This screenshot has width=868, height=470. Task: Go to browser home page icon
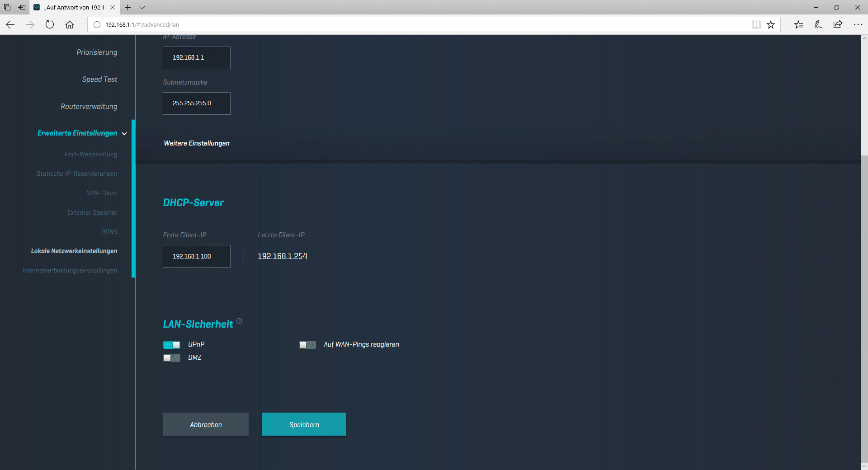click(x=70, y=25)
